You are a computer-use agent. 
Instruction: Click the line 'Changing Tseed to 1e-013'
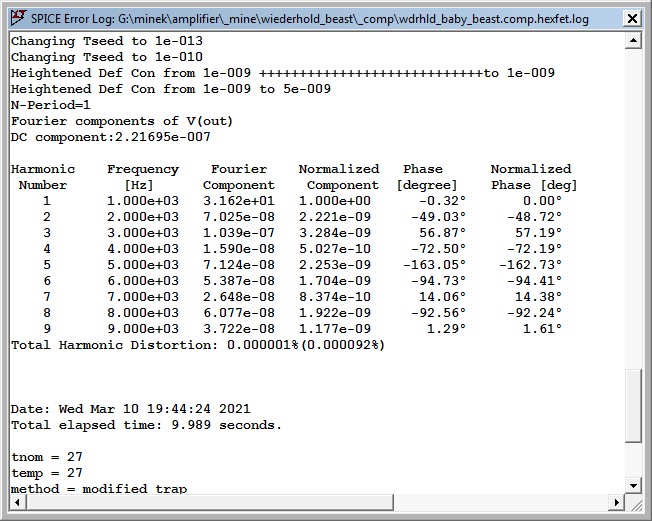click(107, 41)
